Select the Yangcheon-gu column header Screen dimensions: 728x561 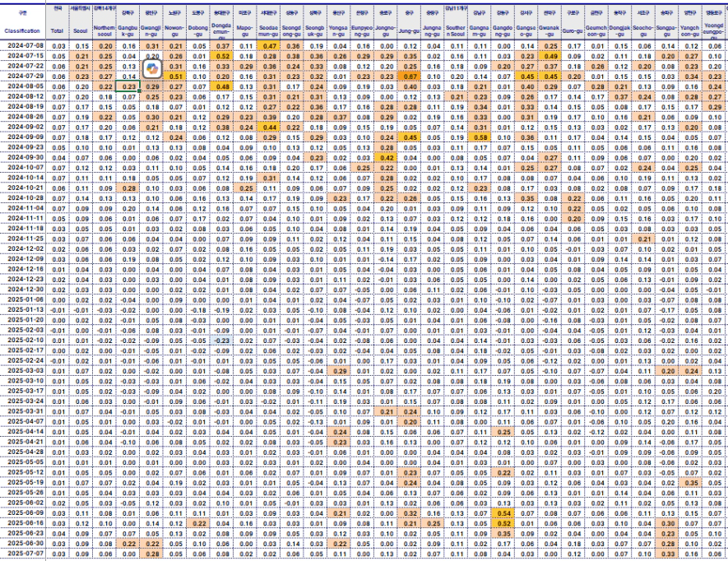tap(691, 31)
